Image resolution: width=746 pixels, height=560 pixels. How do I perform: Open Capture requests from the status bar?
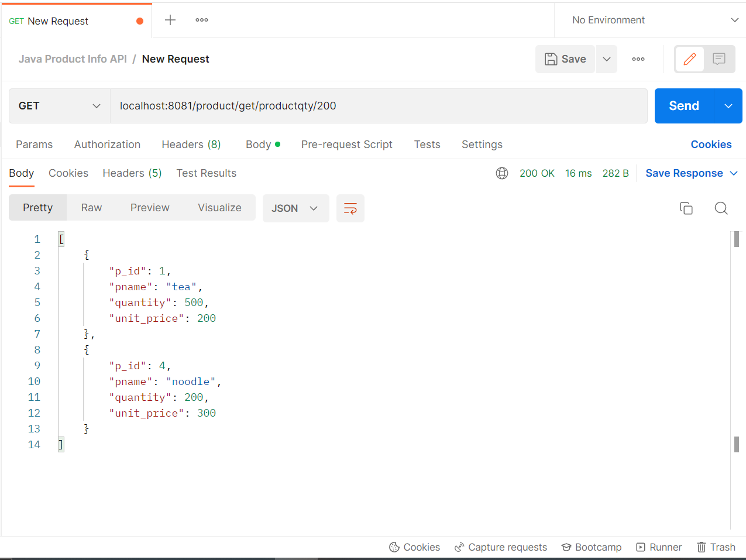(500, 547)
